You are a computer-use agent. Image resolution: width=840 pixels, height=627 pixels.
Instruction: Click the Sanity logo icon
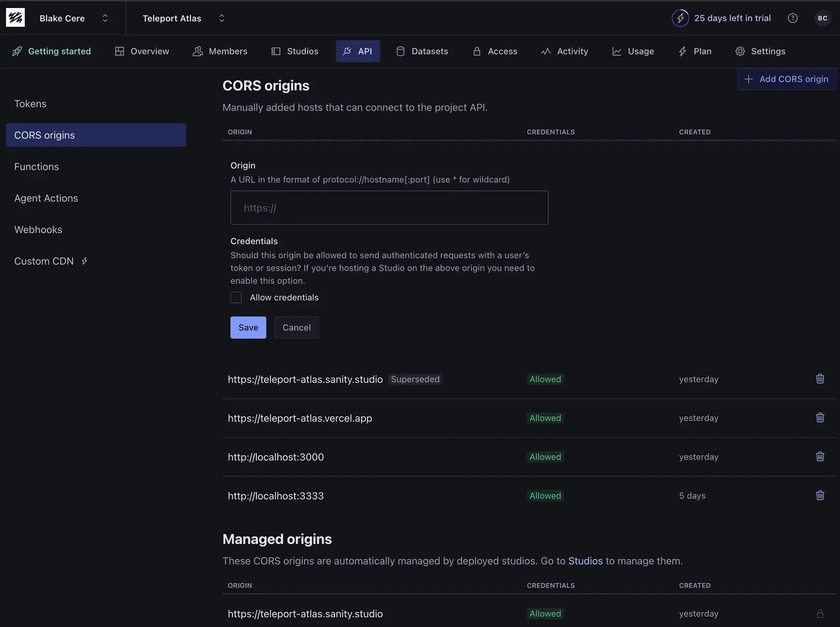[15, 18]
